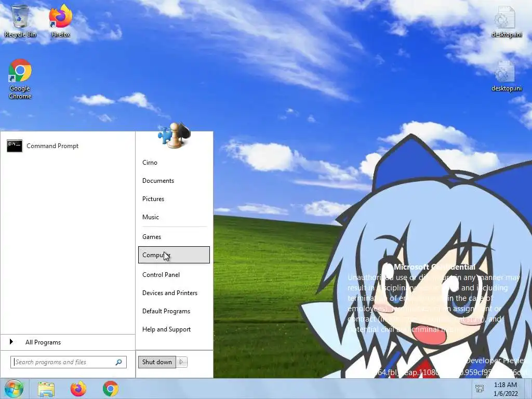Click the Games user picture icon
The image size is (532, 399).
[x=174, y=136]
